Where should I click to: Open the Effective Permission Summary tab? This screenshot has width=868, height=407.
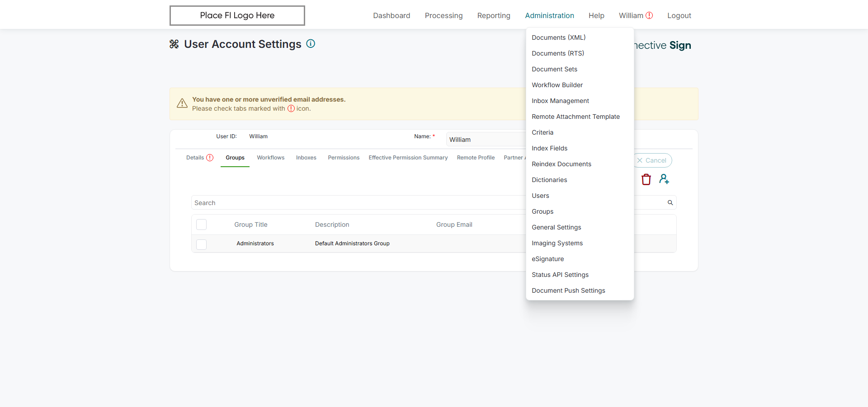(408, 158)
